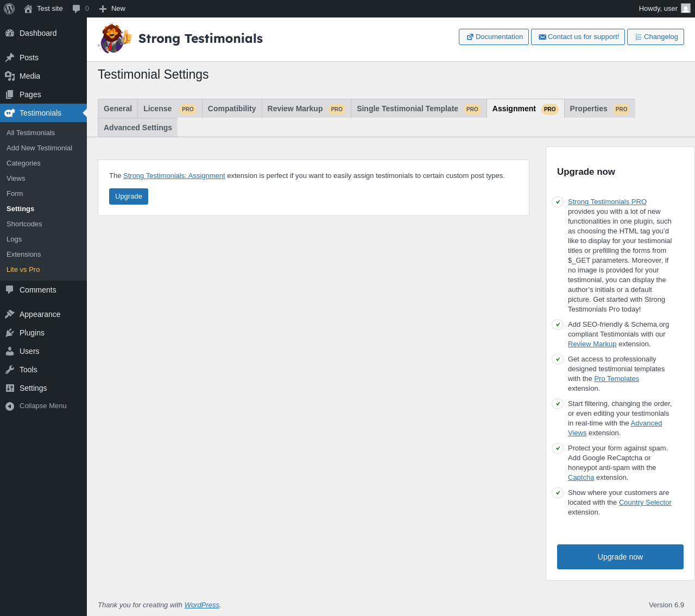The width and height of the screenshot is (695, 616).
Task: Open the Lite vs Pro comparison
Action: pyautogui.click(x=23, y=270)
